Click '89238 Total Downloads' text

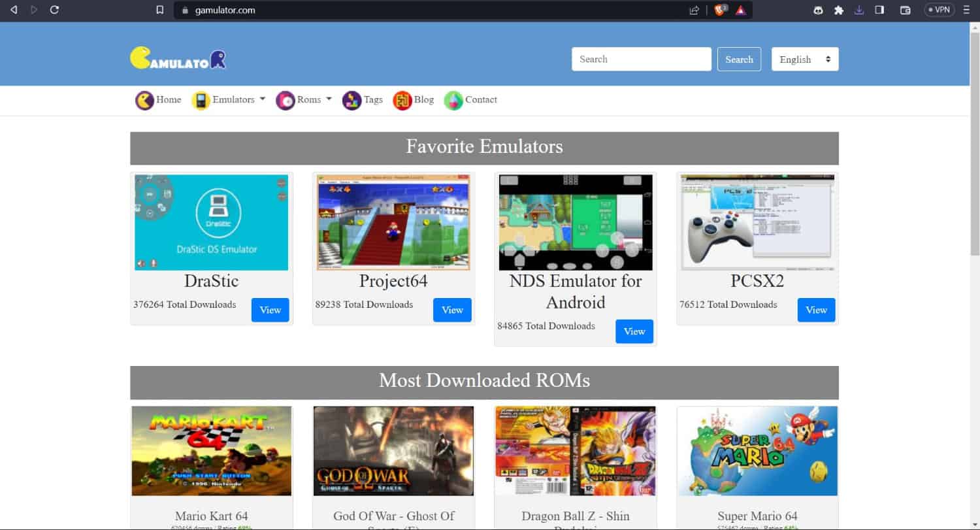point(364,305)
